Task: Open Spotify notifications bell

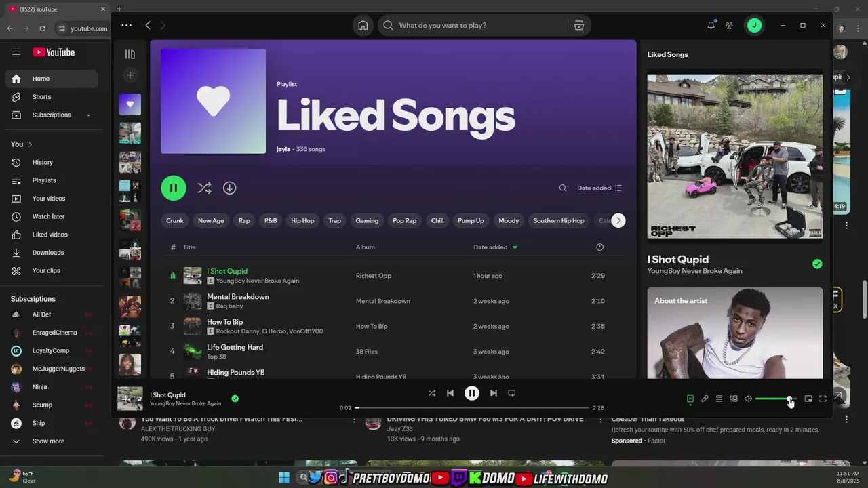Action: click(711, 25)
